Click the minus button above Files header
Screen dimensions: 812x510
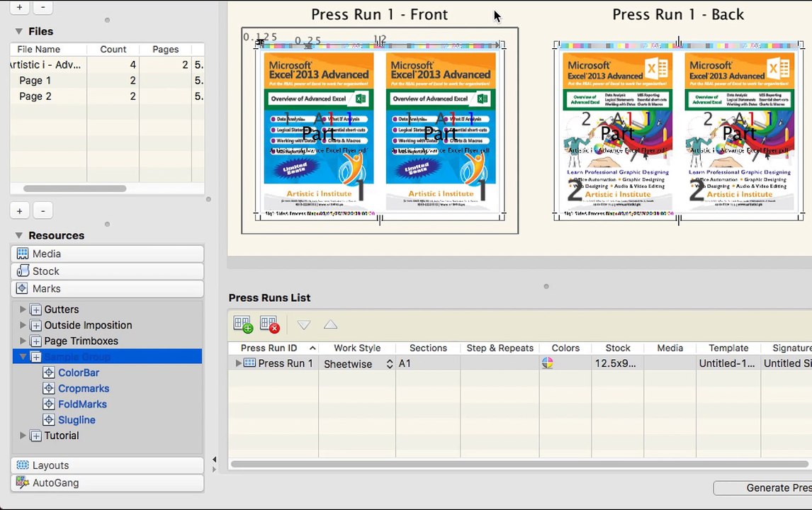[43, 7]
